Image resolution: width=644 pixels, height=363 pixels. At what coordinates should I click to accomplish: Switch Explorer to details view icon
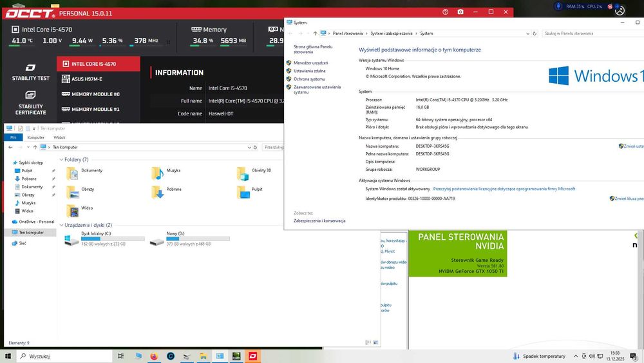[x=368, y=342]
